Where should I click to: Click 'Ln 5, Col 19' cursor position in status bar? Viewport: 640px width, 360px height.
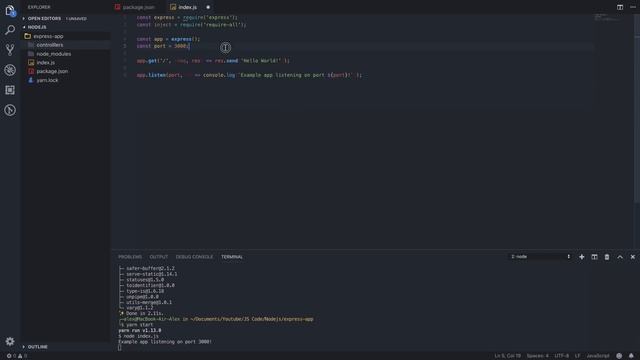pos(507,356)
